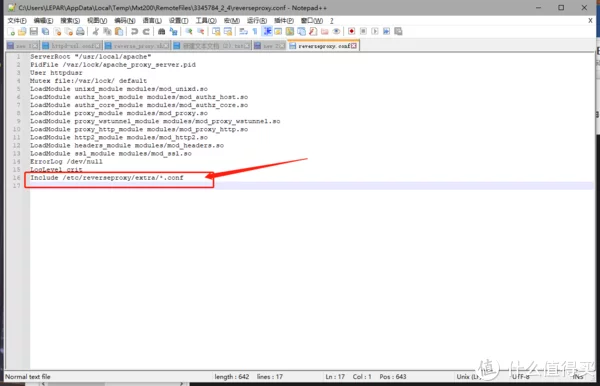600x386 pixels.
Task: Click the Copy toolbar icon
Action: pos(108,32)
